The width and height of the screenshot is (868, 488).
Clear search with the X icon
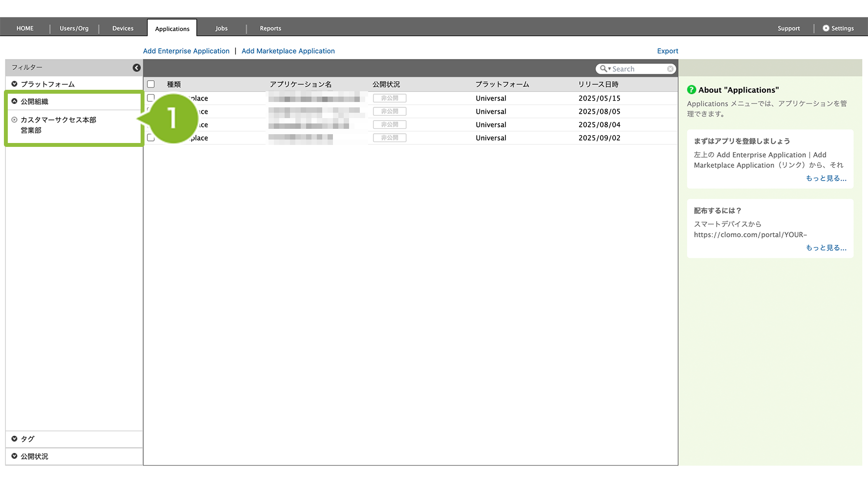point(670,69)
